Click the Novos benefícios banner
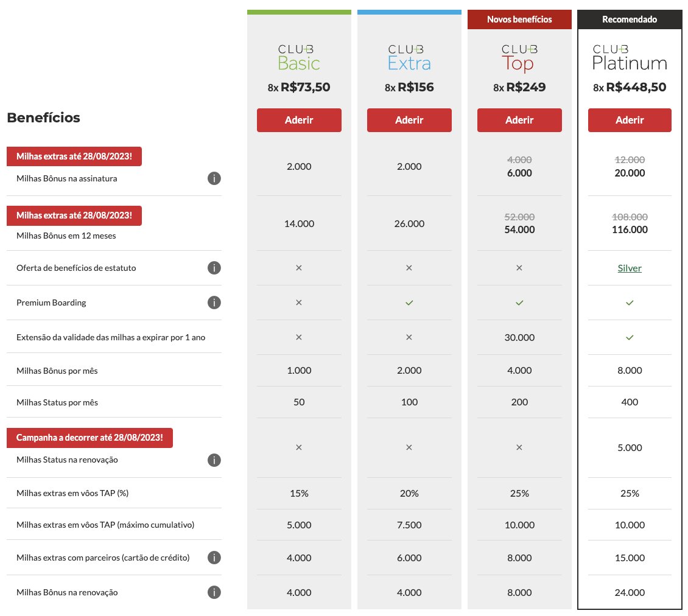This screenshot has height=616, width=688. point(519,19)
